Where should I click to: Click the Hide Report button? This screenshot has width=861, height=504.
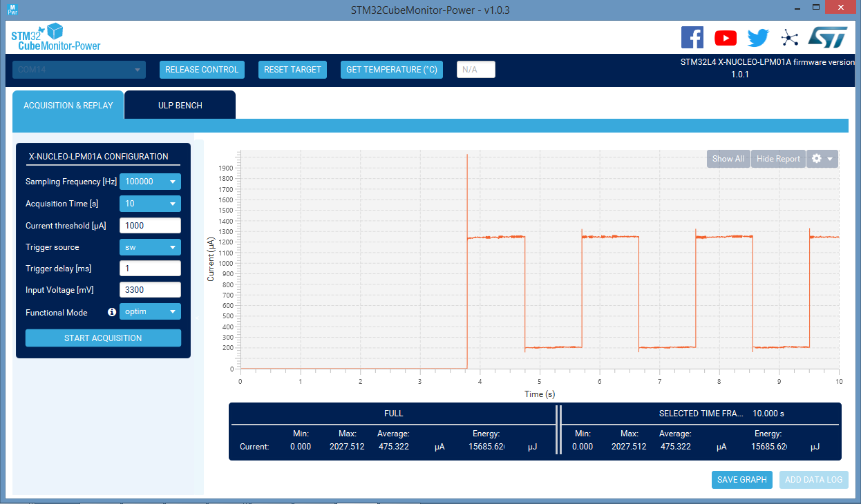pos(778,159)
